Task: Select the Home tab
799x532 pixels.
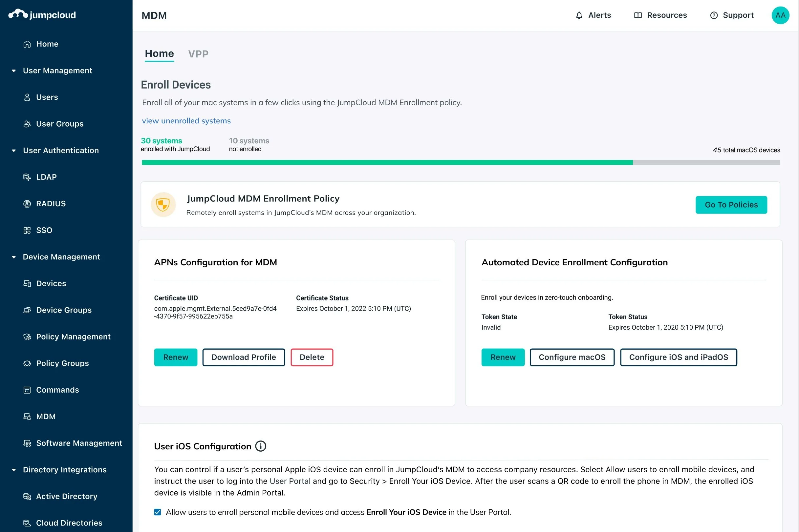Action: pos(159,53)
